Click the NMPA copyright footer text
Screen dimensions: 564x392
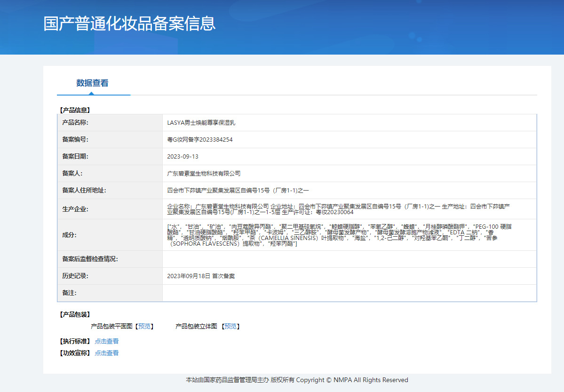[x=297, y=380]
